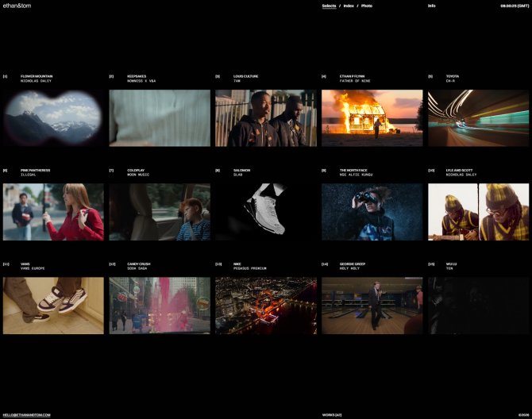Viewport: 532px width, 419px height.
Task: Open the Index view
Action: click(349, 6)
